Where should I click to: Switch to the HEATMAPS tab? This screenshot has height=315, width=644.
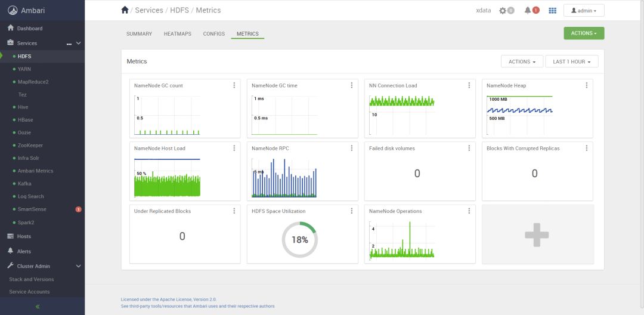[178, 34]
